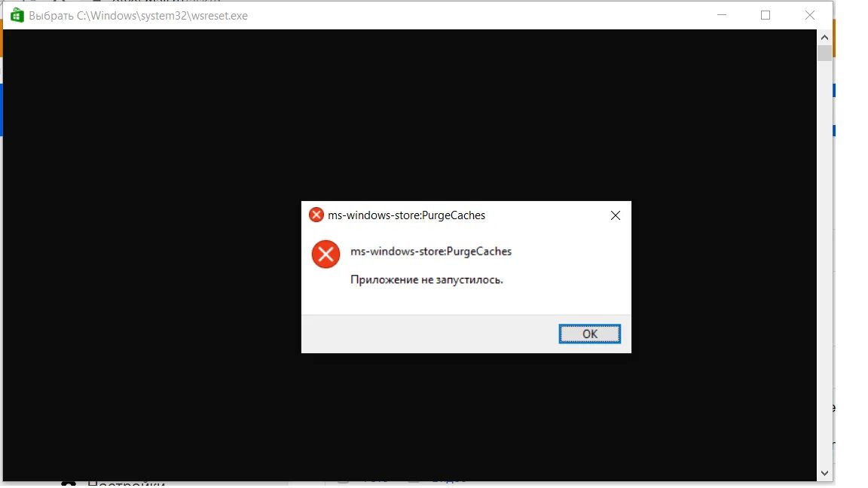Click the console scrollbar up arrow
Image resolution: width=868 pixels, height=488 pixels.
point(824,37)
